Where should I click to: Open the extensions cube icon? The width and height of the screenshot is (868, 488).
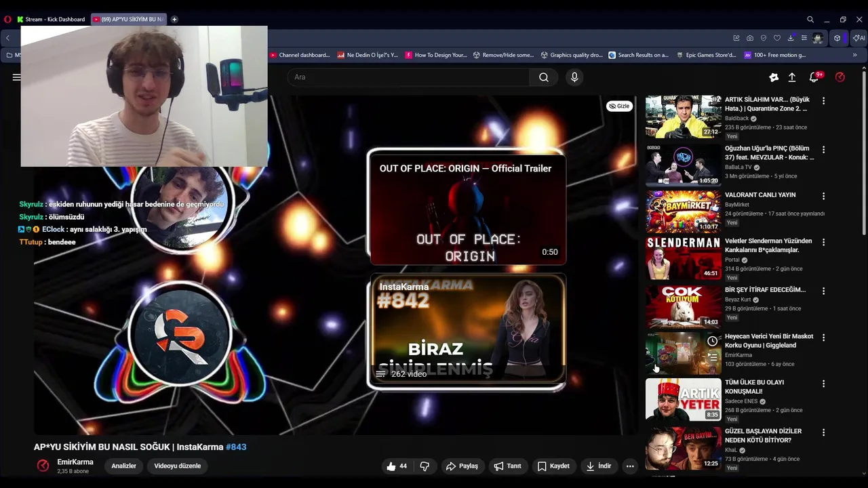pyautogui.click(x=837, y=38)
